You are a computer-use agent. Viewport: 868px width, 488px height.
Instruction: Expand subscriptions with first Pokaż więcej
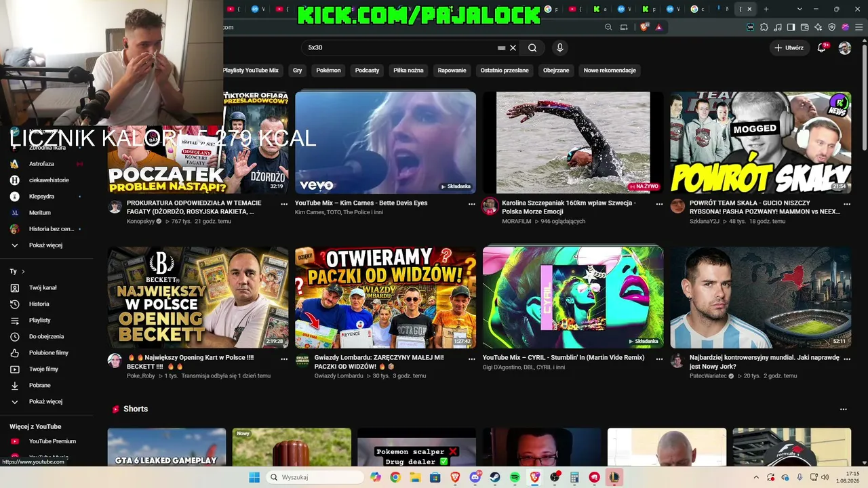pos(45,245)
